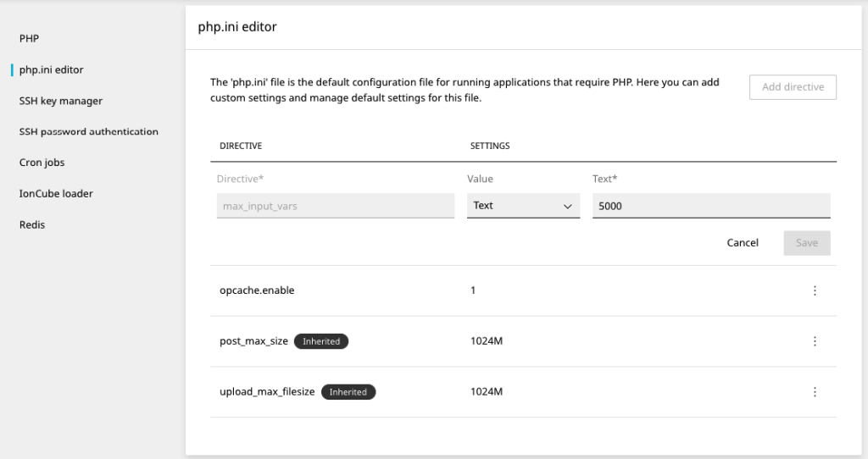The width and height of the screenshot is (868, 459).
Task: Click Inherited badge next to upload_max_filesize
Action: coord(348,392)
